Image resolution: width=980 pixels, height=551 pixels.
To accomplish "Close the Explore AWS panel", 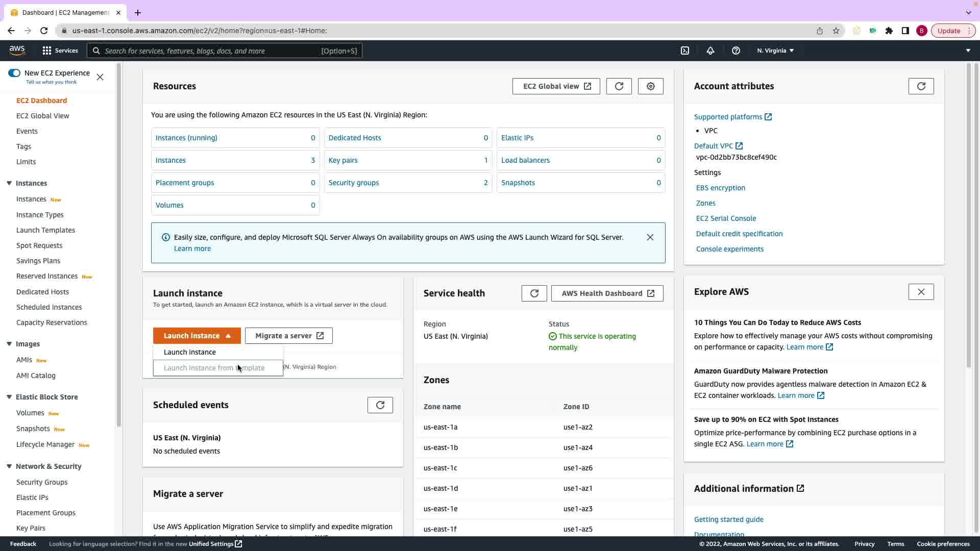I will (921, 292).
